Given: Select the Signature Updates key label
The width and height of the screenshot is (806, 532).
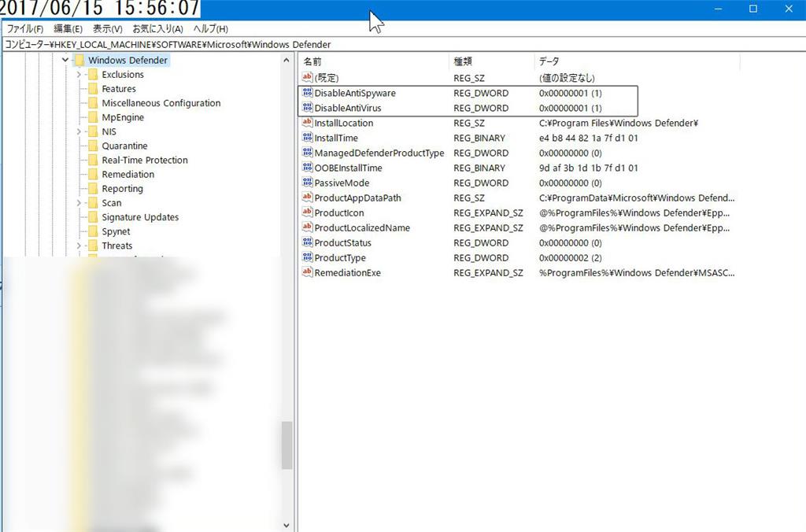Looking at the screenshot, I should (140, 217).
